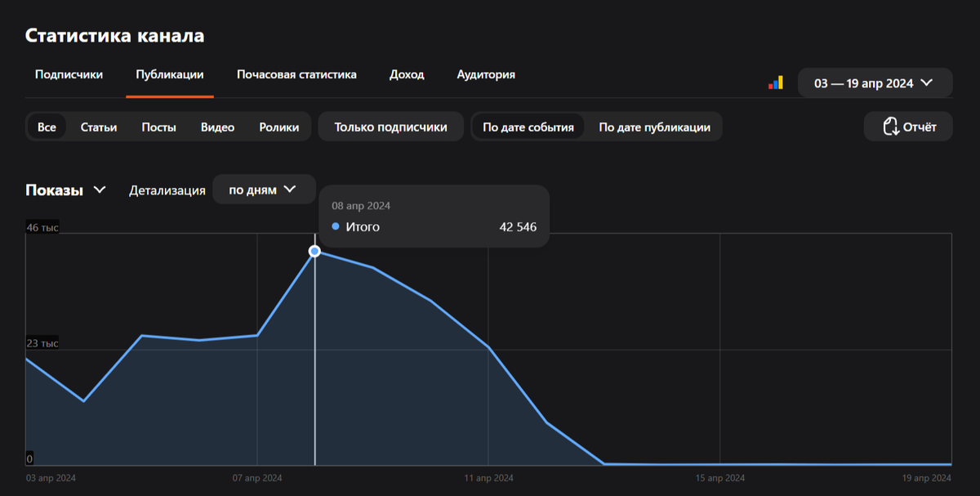Click the 08 апр 2024 tooltip date
This screenshot has height=496, width=980.
tap(361, 206)
